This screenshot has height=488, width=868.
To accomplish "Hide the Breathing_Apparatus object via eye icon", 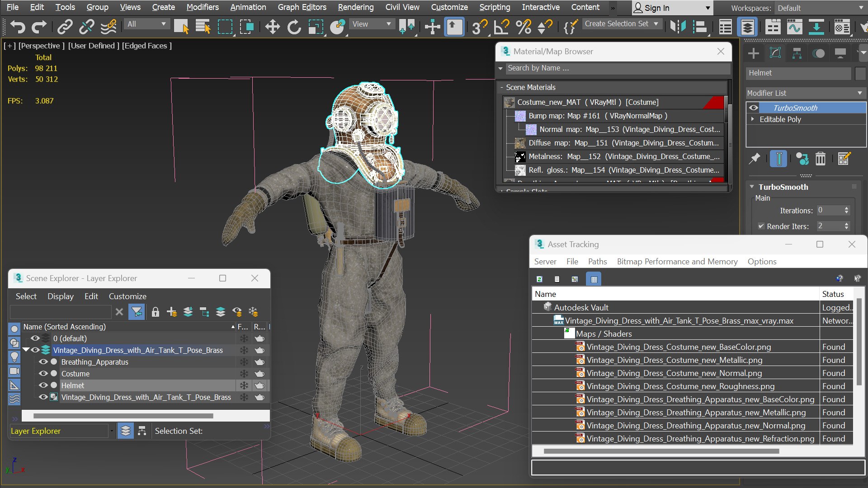I will [x=43, y=362].
